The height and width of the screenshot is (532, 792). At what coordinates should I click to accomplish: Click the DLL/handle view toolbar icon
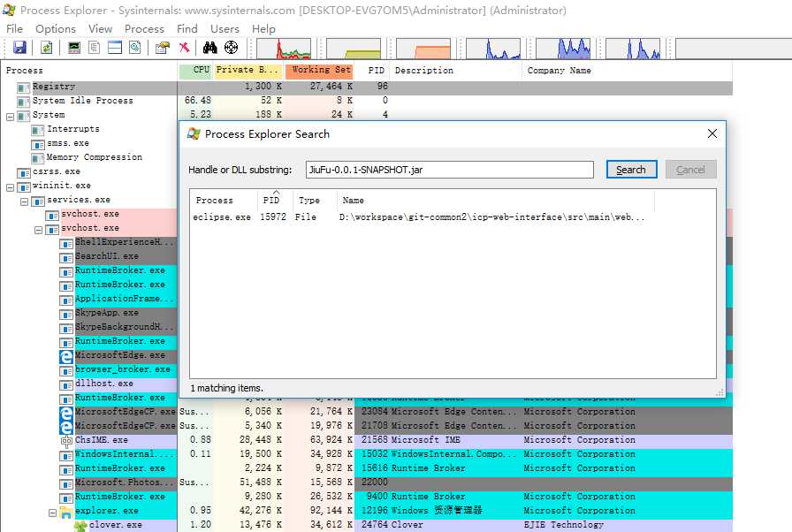point(134,48)
